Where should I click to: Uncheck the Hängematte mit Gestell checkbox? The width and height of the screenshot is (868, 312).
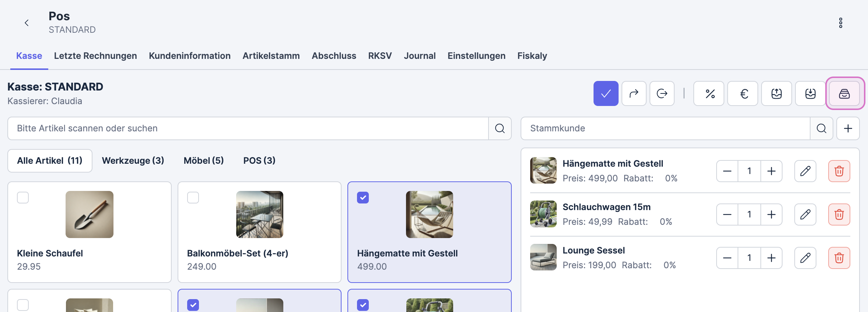(363, 198)
